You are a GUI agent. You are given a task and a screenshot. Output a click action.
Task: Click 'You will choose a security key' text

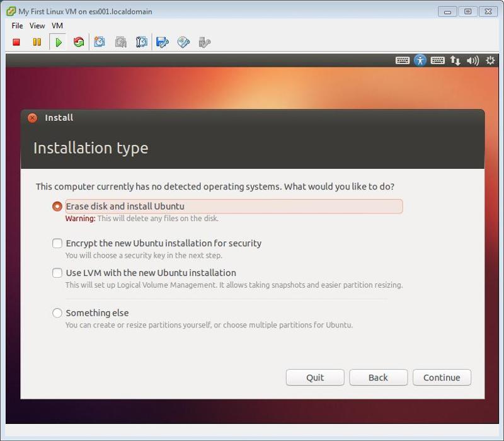[144, 256]
